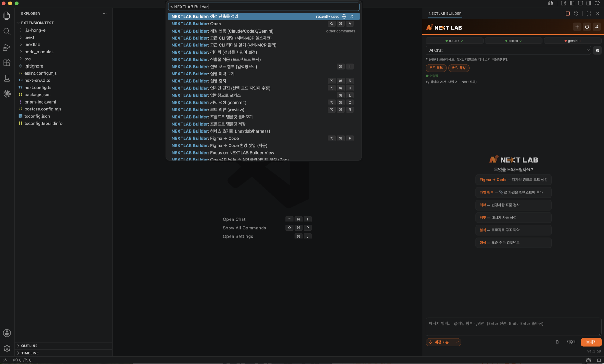Viewport: 604px width, 364px height.
Task: Run NEXTLAB Builder: Figma → Code command
Action: 264,138
